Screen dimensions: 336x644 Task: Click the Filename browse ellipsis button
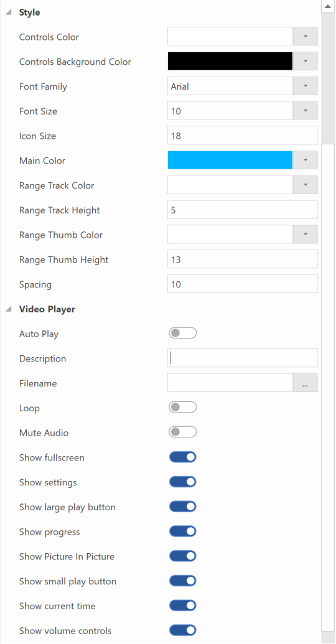coord(305,383)
